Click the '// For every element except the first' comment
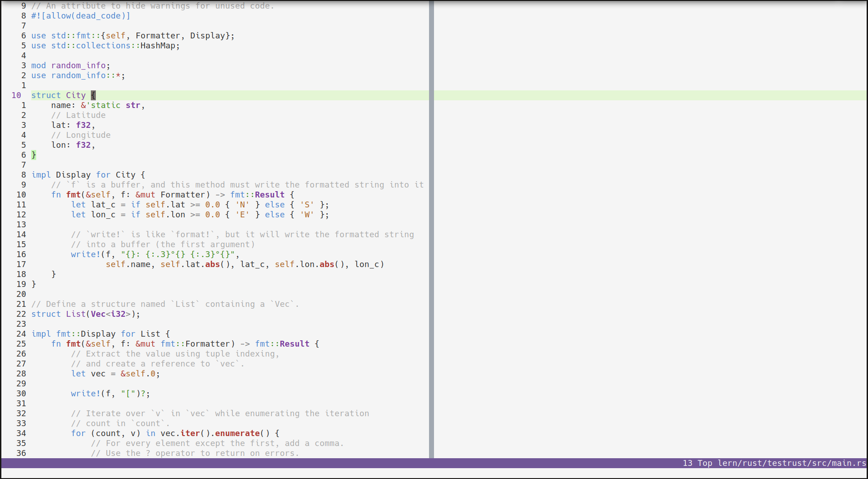This screenshot has height=479, width=868. pyautogui.click(x=217, y=443)
